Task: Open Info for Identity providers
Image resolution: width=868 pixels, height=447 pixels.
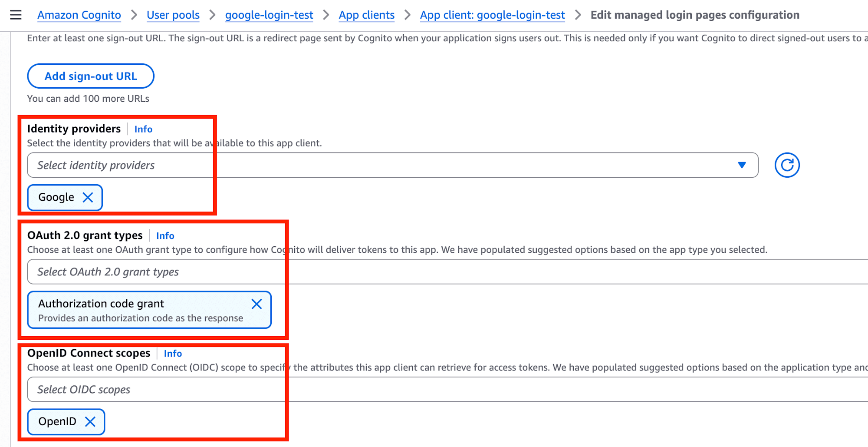Action: point(143,129)
